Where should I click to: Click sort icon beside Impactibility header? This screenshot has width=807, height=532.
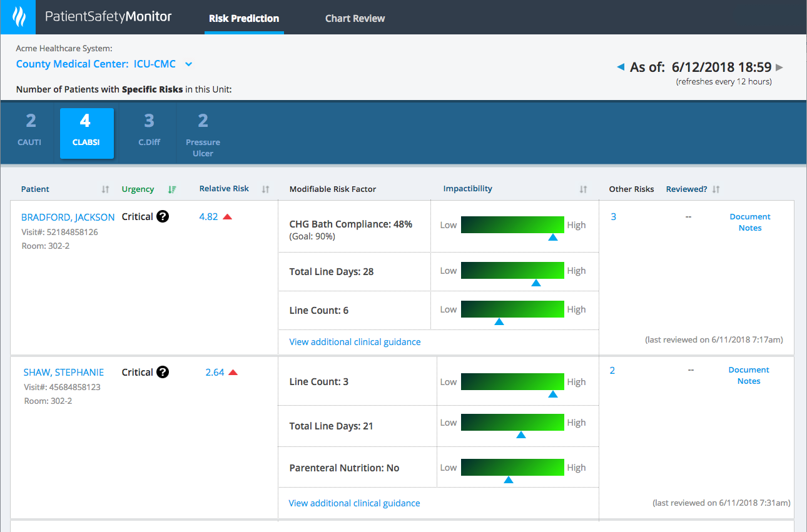[583, 189]
